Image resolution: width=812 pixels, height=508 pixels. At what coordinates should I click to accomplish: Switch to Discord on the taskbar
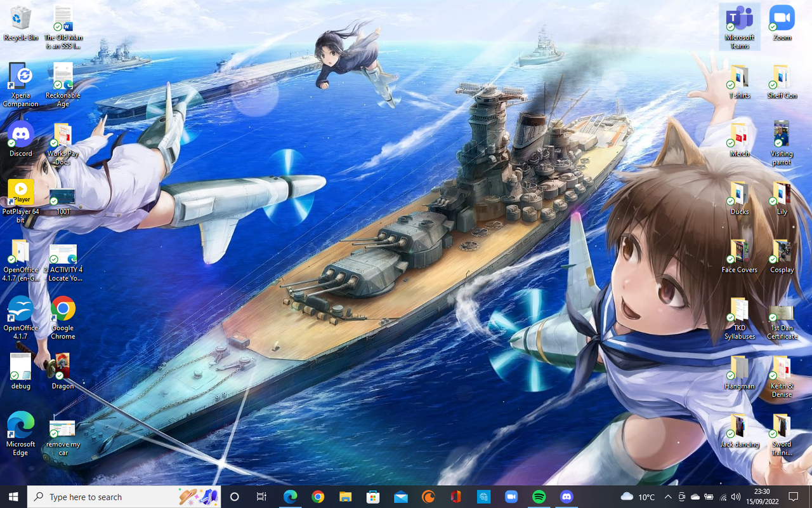(x=566, y=497)
